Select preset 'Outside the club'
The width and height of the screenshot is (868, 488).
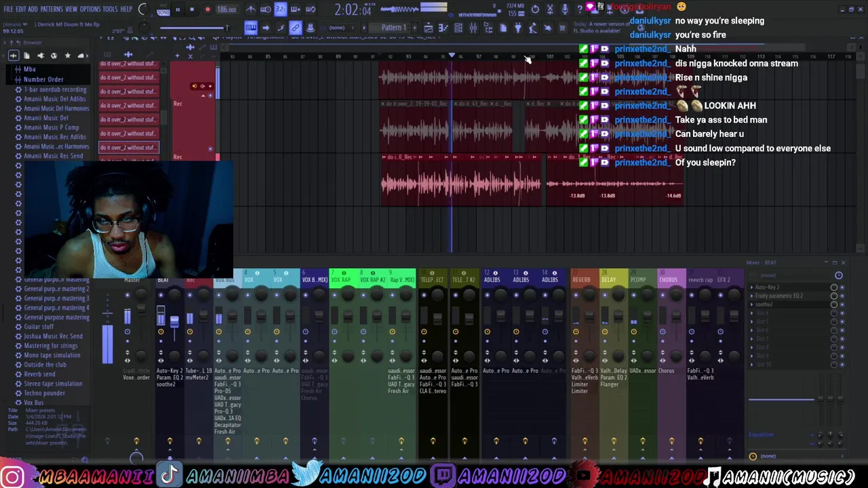[x=45, y=365]
